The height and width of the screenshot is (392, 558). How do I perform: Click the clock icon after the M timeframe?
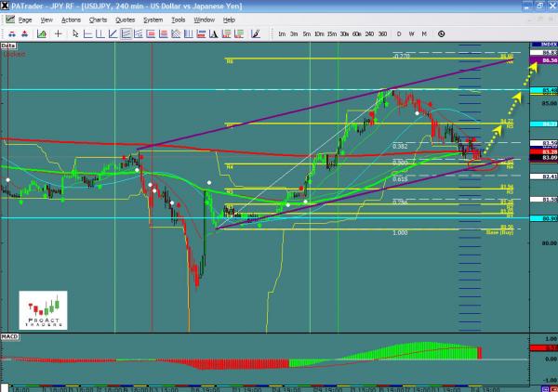[441, 33]
